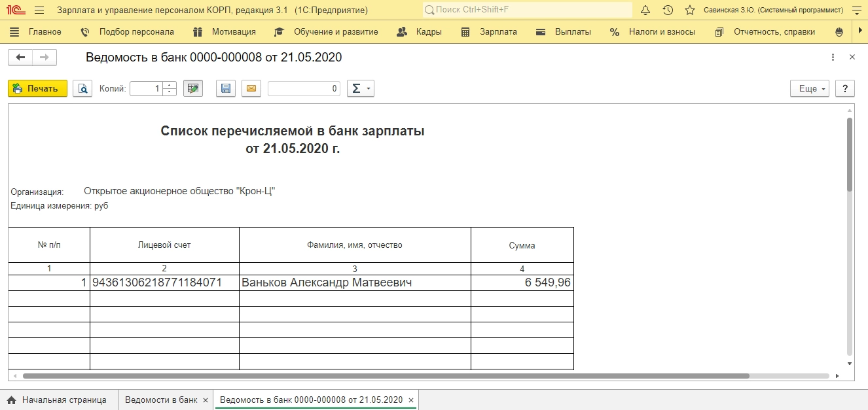Image resolution: width=868 pixels, height=410 pixels.
Task: Click the Лицевой счет column header
Action: 164,245
